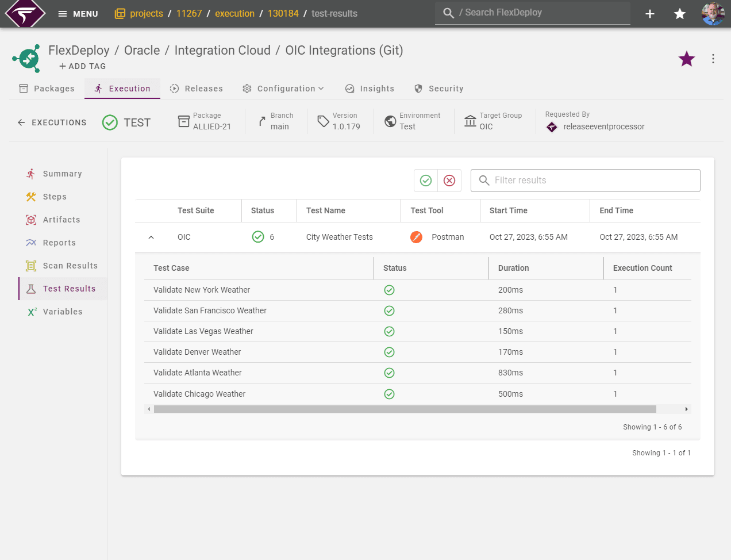
Task: Open Steps in the sidebar
Action: (x=63, y=197)
